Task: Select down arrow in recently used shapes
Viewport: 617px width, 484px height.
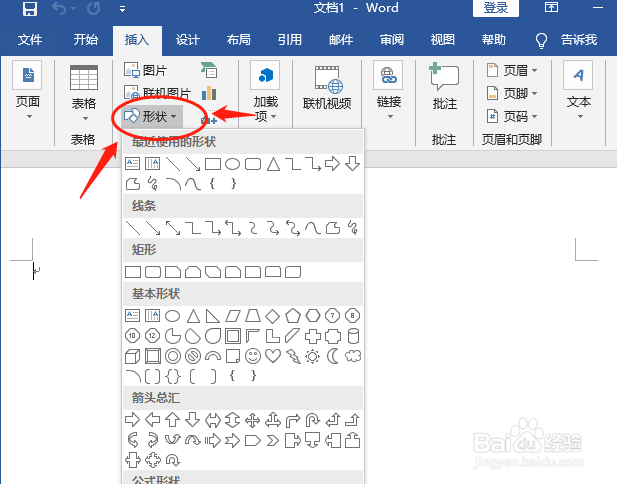Action: 353,164
